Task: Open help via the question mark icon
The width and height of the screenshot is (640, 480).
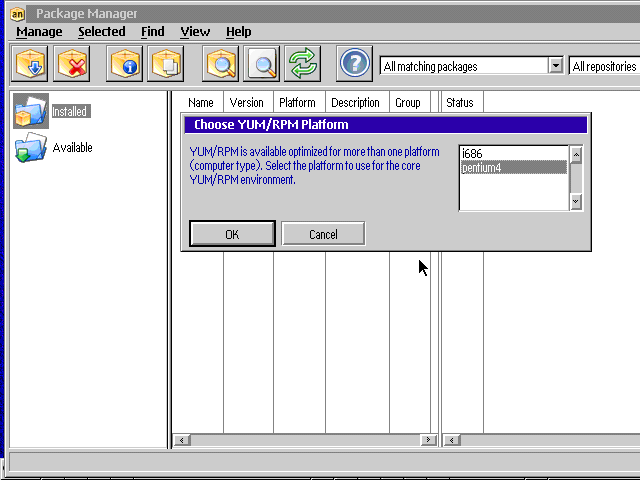Action: click(354, 64)
